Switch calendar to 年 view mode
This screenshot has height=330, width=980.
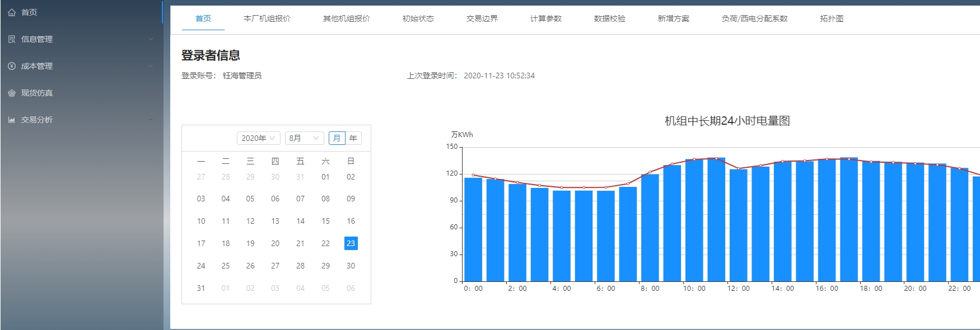coord(353,138)
